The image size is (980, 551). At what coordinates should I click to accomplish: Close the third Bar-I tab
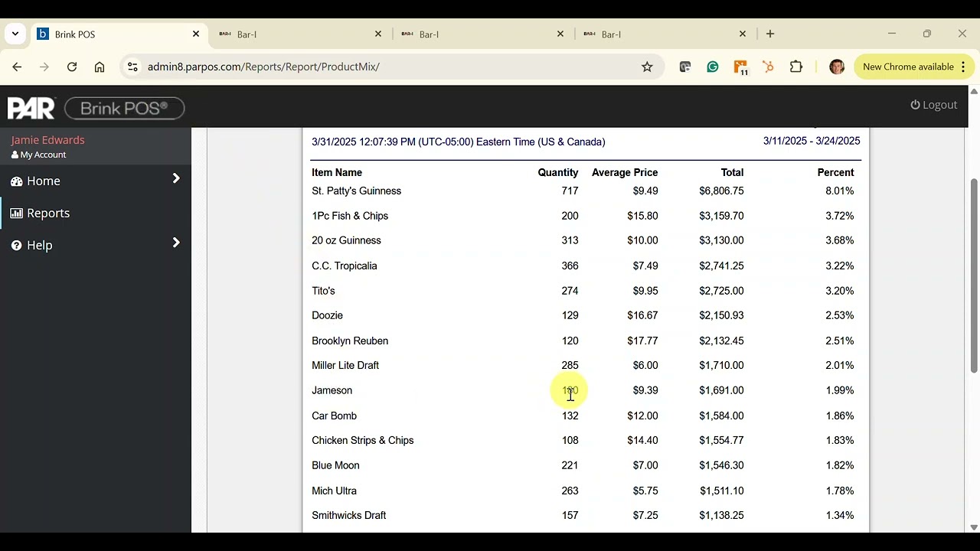[743, 34]
